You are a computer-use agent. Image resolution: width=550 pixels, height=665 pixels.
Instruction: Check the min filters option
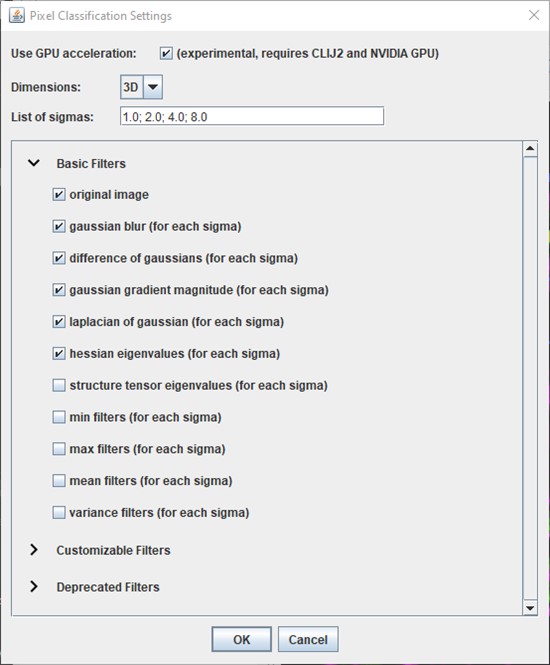(59, 417)
